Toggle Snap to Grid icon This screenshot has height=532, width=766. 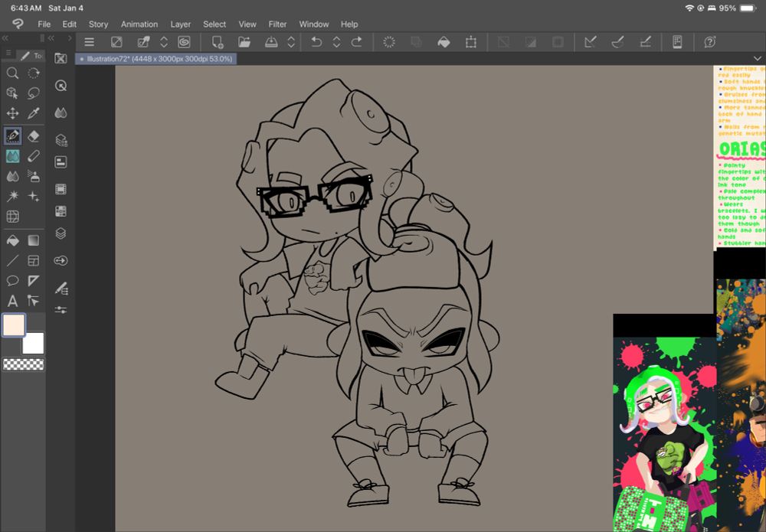point(645,42)
